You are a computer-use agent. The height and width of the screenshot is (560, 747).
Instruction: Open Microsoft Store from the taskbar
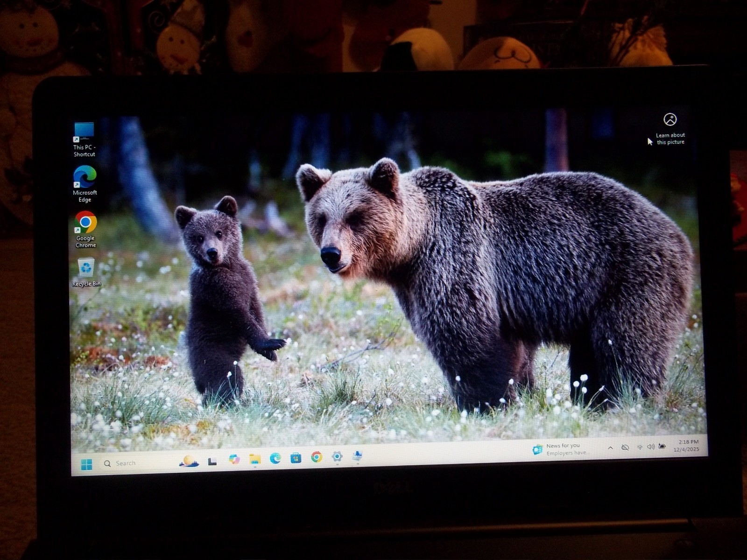[296, 458]
